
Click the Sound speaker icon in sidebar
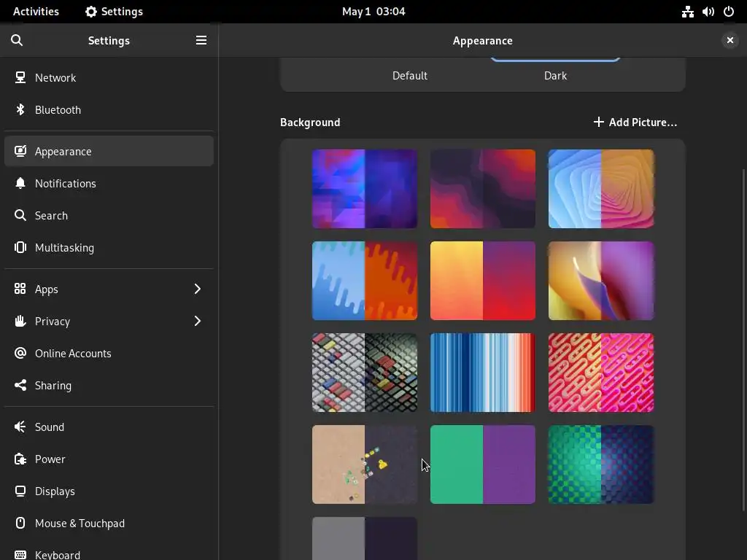click(20, 427)
